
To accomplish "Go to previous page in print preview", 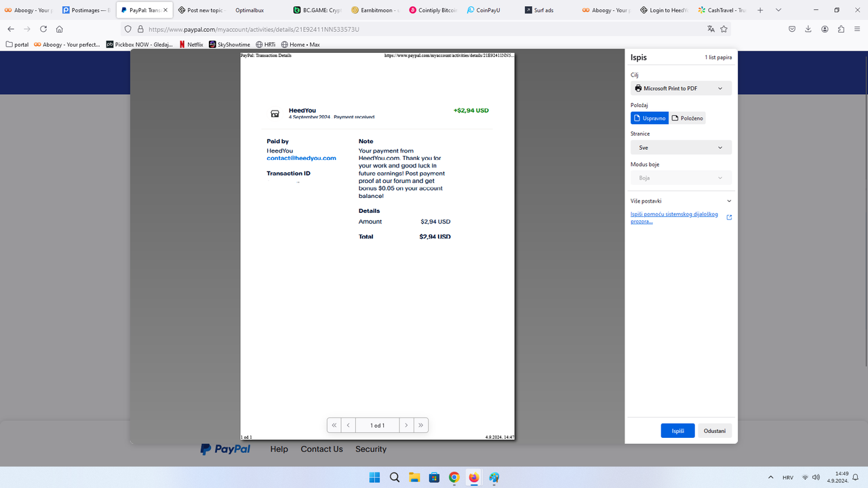I will tap(348, 425).
